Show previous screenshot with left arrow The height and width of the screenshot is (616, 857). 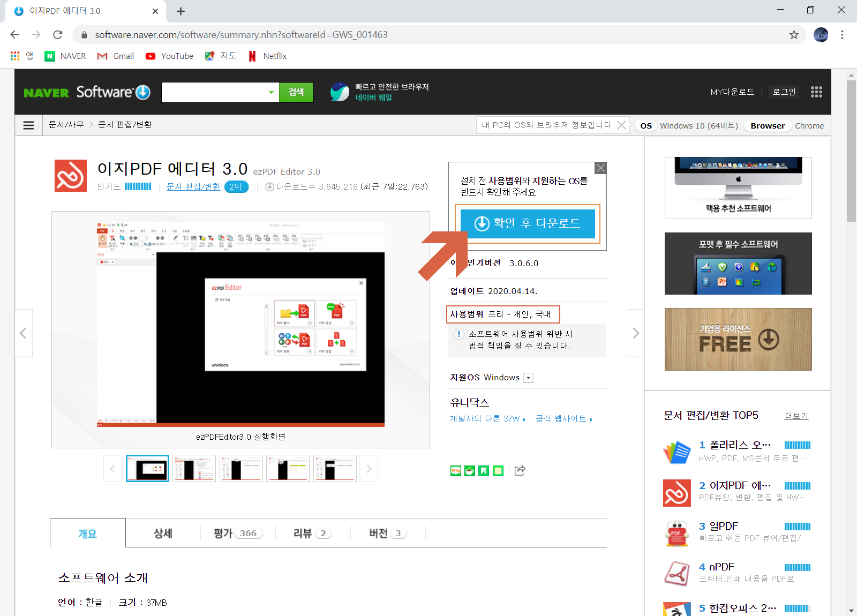coord(24,333)
